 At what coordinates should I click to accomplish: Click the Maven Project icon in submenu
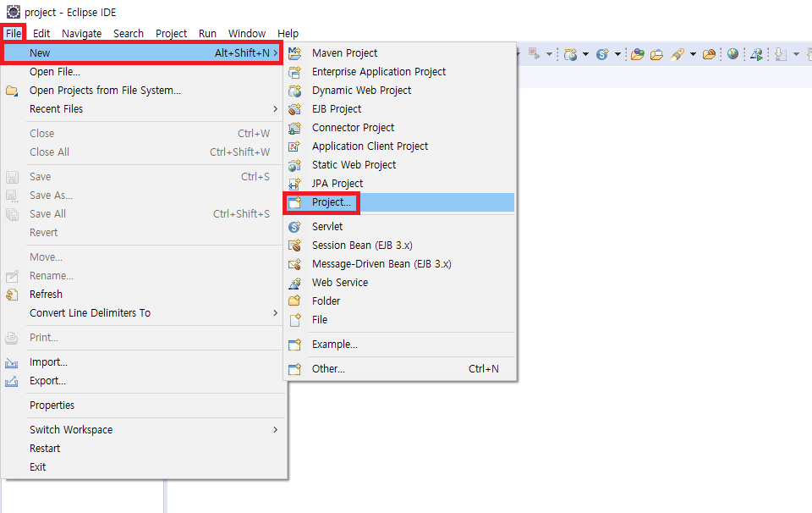click(x=294, y=52)
